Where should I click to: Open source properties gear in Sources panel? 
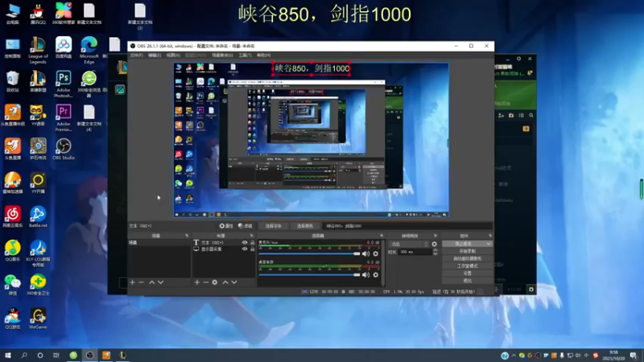pyautogui.click(x=215, y=282)
